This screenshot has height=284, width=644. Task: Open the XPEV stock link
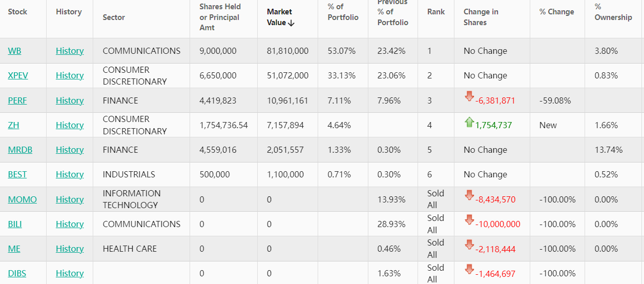coord(18,75)
